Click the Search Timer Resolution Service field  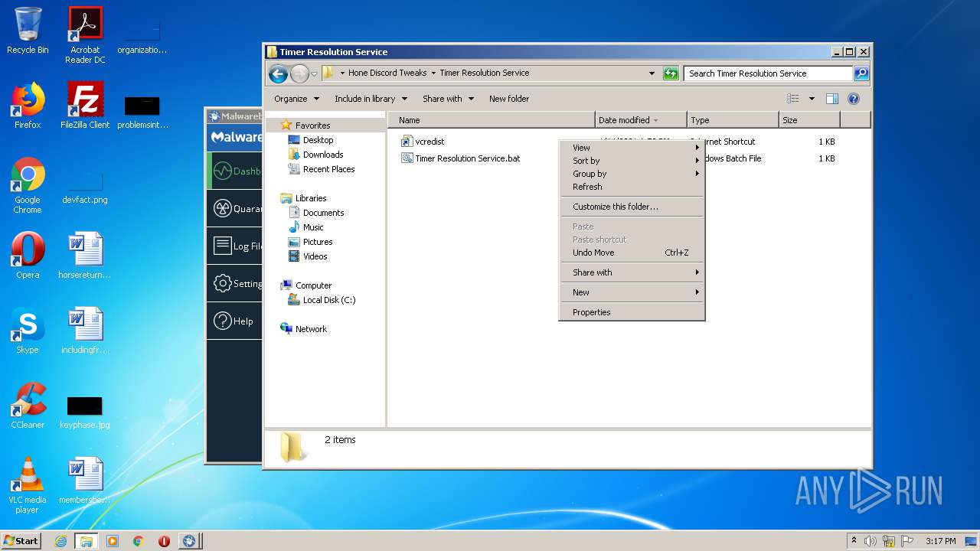(768, 73)
